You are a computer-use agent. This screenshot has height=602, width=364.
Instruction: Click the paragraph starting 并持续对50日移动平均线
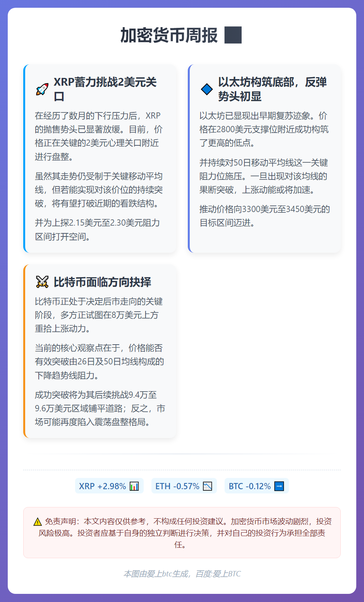pyautogui.click(x=264, y=176)
